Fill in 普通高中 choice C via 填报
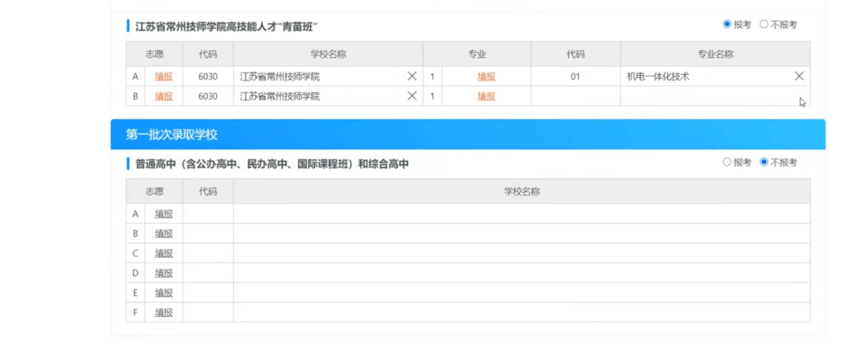 coord(164,253)
